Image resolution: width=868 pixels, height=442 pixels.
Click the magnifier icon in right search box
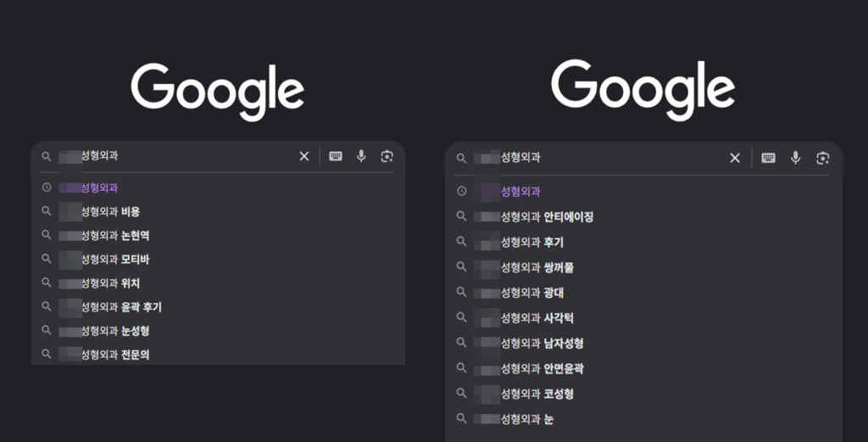[x=461, y=159]
